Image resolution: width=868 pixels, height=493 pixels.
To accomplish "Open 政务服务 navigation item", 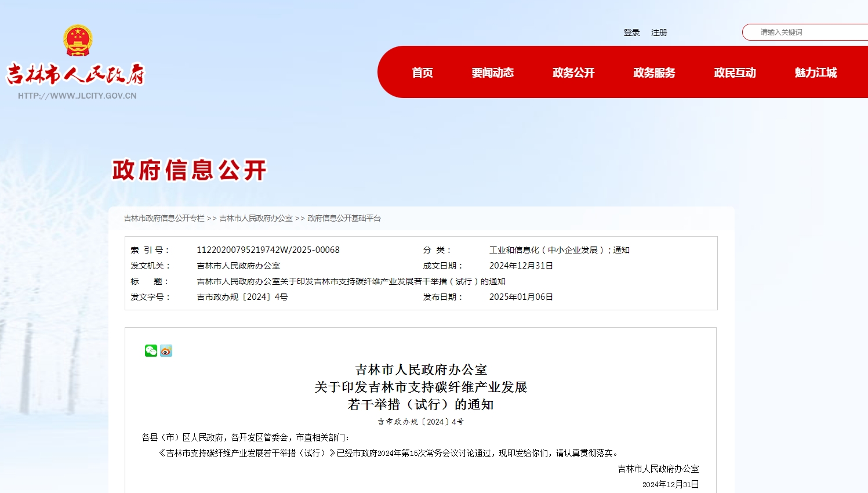I will click(x=654, y=72).
